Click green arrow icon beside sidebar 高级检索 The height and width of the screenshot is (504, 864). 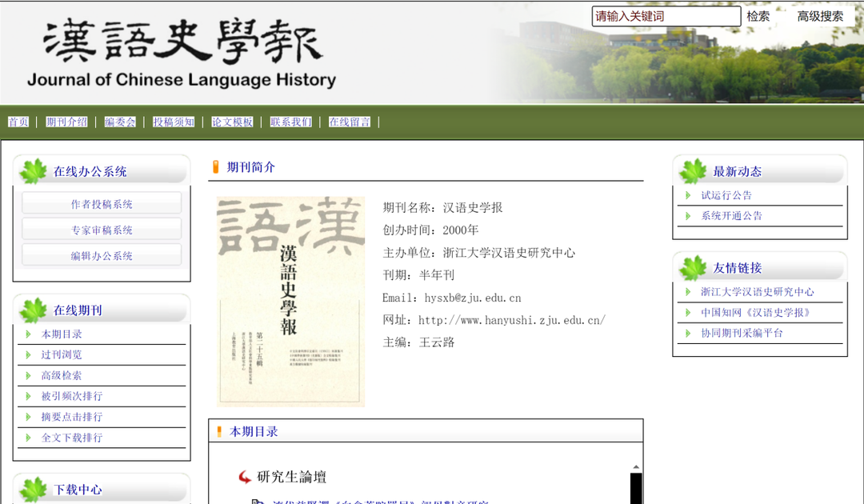(x=28, y=376)
